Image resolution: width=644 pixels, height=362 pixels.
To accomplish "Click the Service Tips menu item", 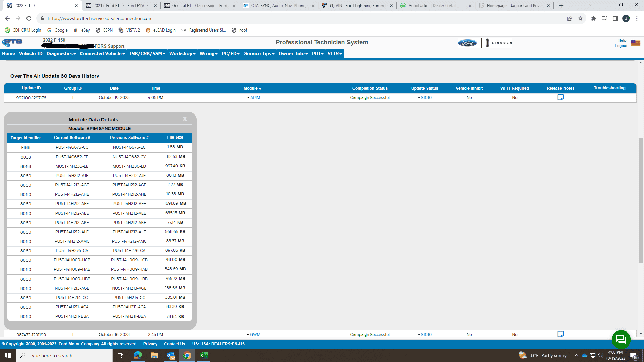I will coord(258,53).
